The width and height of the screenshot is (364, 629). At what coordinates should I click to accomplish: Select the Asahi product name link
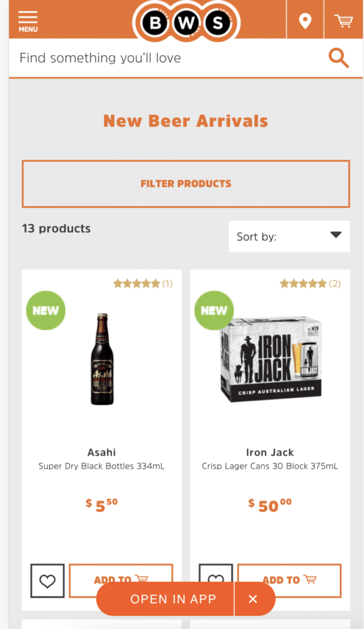coord(101,452)
